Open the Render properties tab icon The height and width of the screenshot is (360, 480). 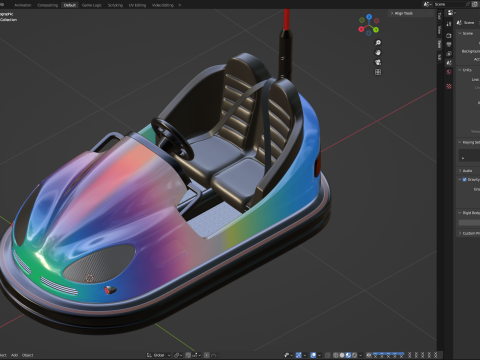pyautogui.click(x=449, y=35)
